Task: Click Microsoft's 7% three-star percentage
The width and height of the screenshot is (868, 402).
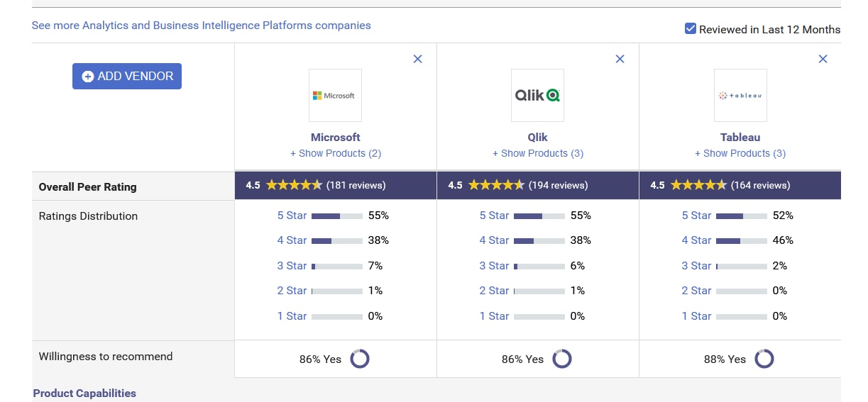Action: click(x=375, y=266)
